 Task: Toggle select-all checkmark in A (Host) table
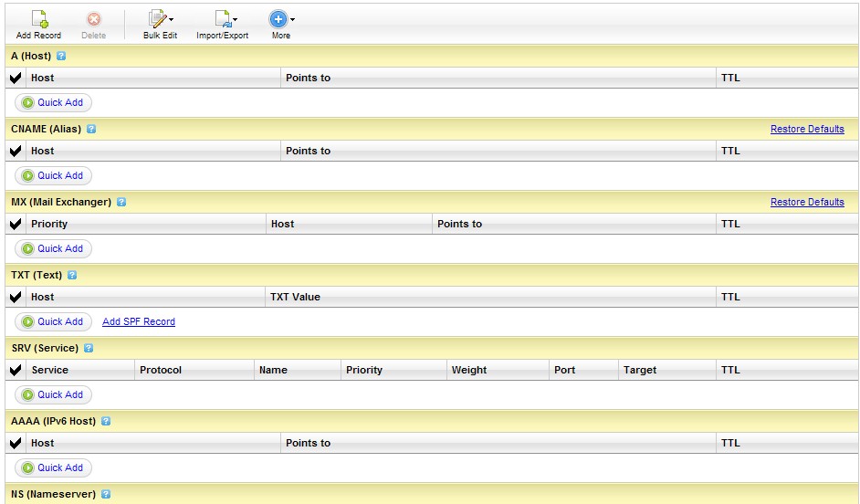pyautogui.click(x=16, y=78)
